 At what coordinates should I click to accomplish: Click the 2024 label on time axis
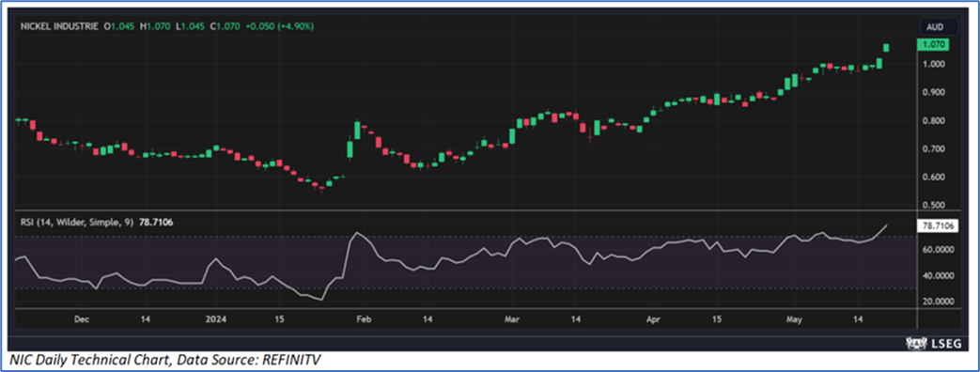pyautogui.click(x=215, y=318)
